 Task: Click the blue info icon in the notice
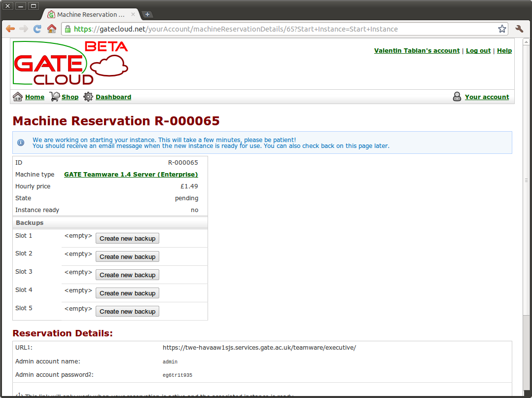click(x=21, y=143)
